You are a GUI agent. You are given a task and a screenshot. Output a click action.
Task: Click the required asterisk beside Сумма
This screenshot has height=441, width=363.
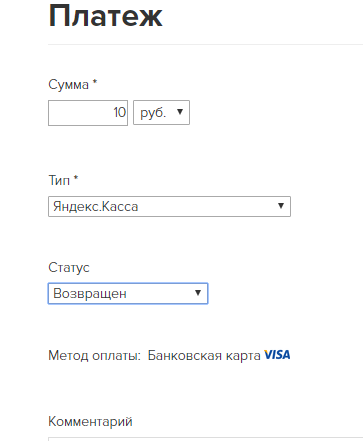click(x=95, y=82)
